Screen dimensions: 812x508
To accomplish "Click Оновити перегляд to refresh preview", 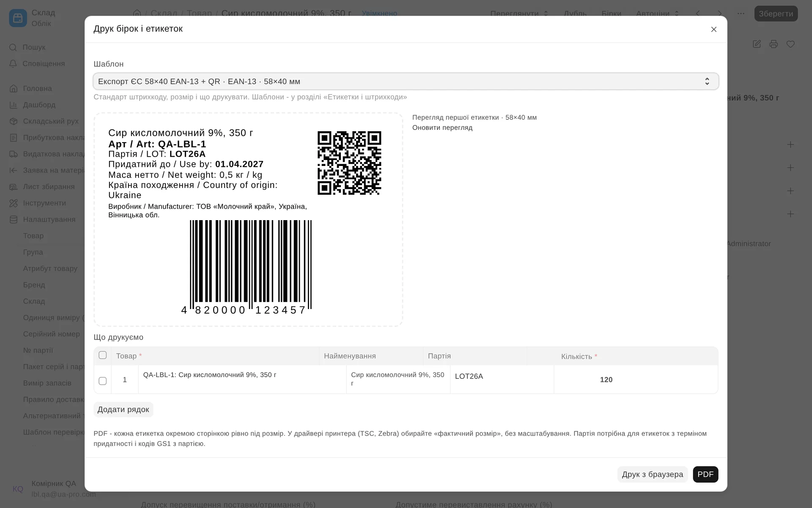I will 442,127.
